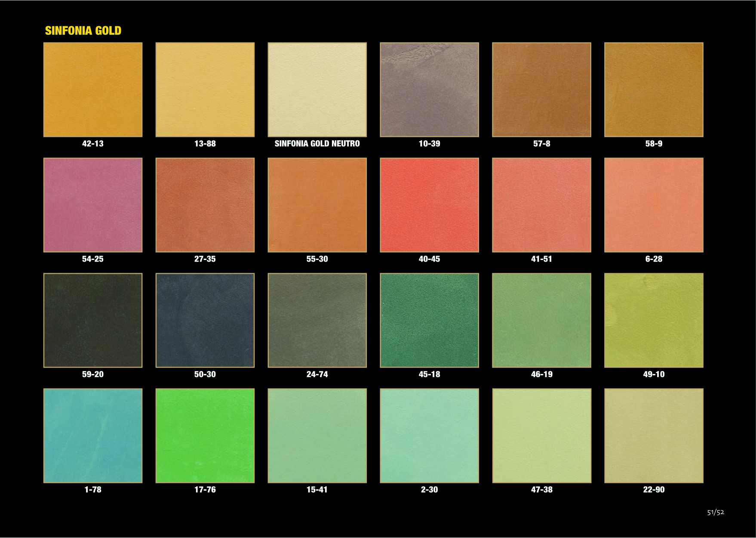
Task: Click the page number 51/52
Action: pos(716,512)
